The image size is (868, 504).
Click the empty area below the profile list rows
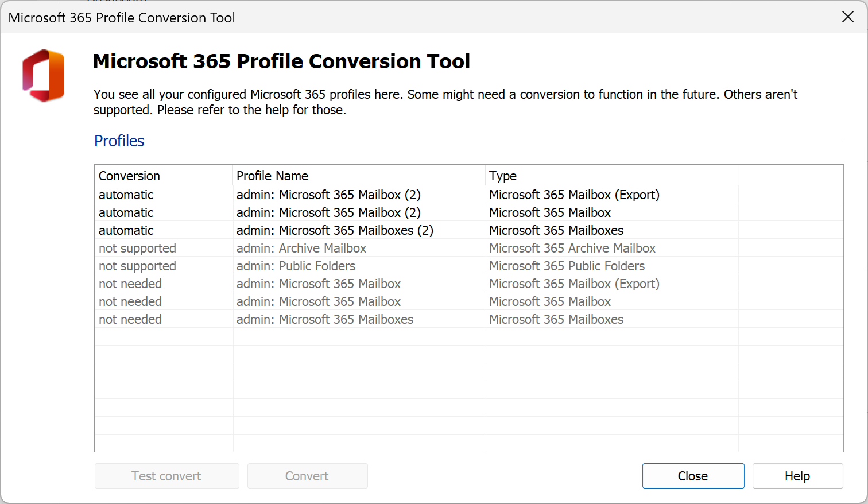(468, 390)
